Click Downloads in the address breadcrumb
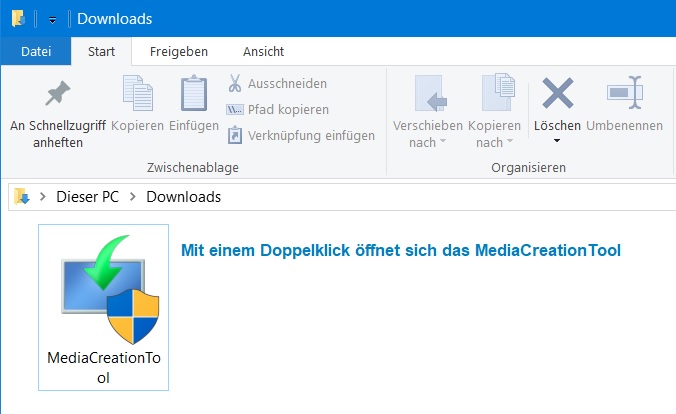 click(184, 197)
